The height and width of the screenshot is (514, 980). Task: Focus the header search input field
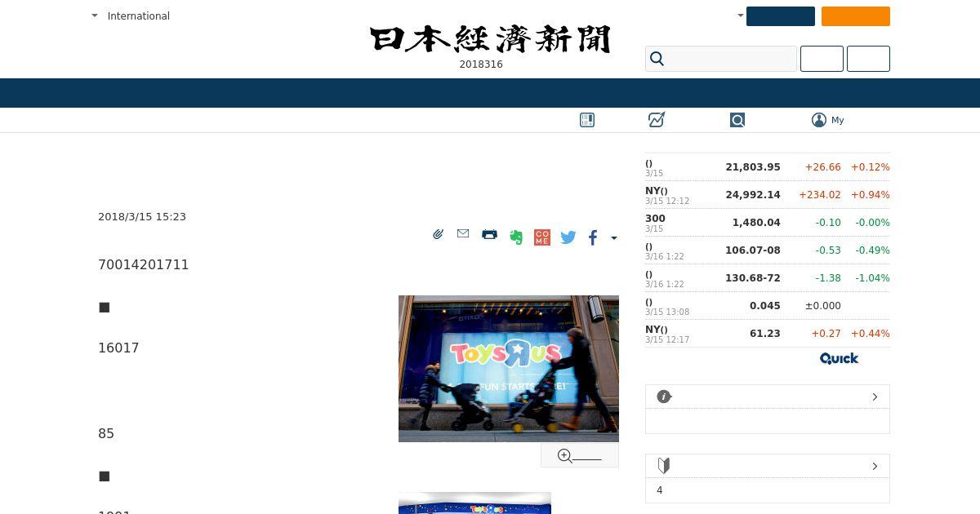tap(721, 59)
